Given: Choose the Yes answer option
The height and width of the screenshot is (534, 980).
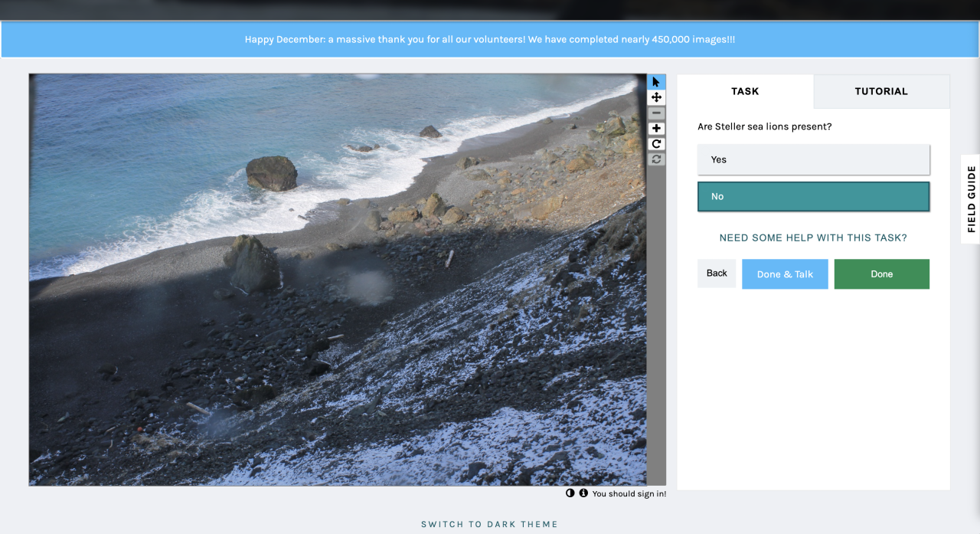Looking at the screenshot, I should point(813,159).
